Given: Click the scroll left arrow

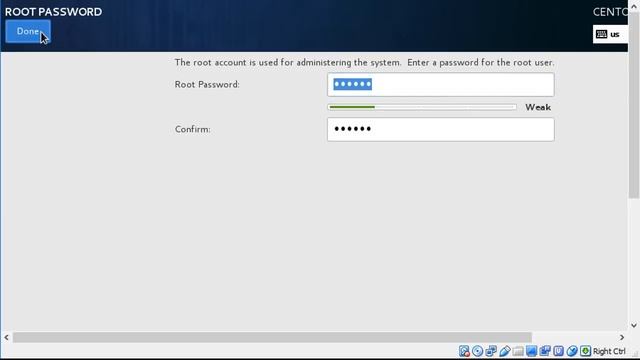Looking at the screenshot, I should 7,338.
